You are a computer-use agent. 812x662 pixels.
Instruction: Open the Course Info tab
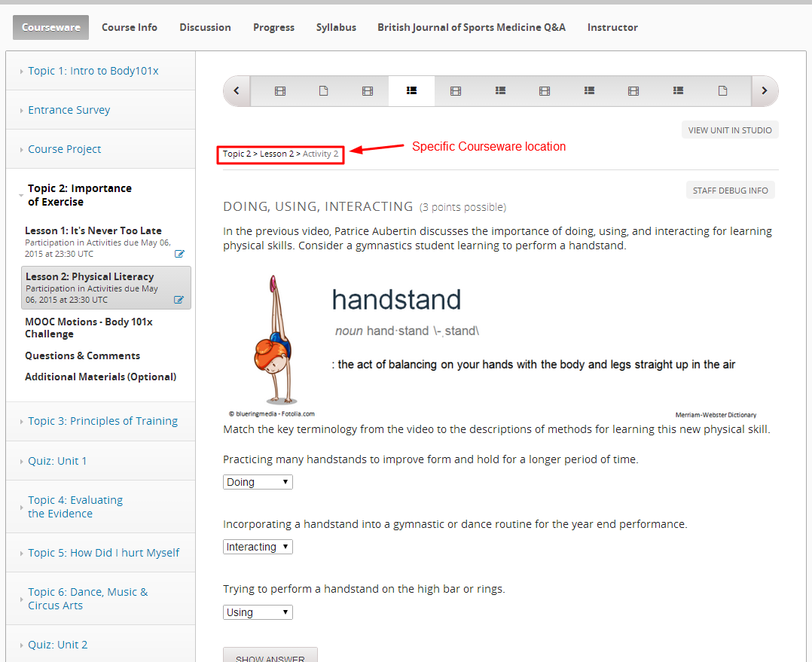(130, 27)
